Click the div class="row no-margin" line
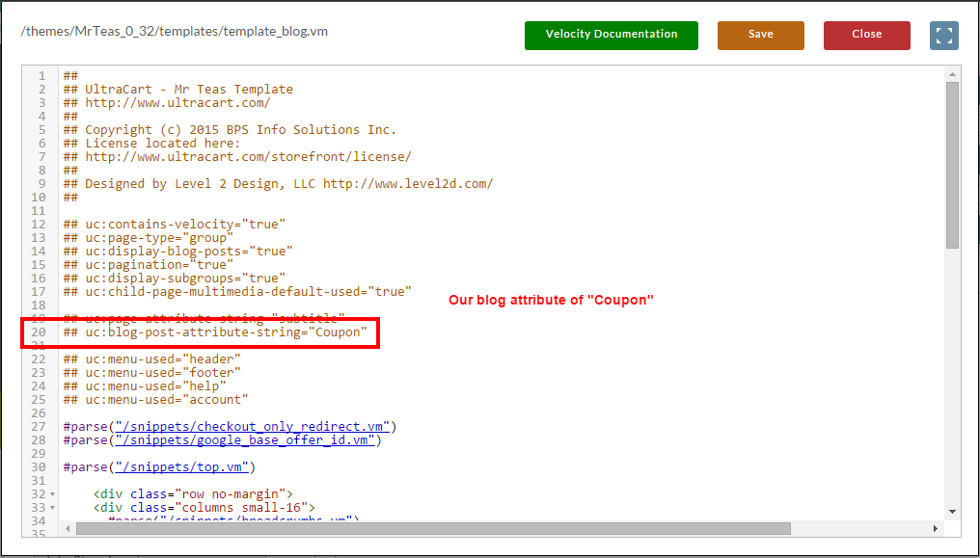This screenshot has width=980, height=558. [x=193, y=494]
